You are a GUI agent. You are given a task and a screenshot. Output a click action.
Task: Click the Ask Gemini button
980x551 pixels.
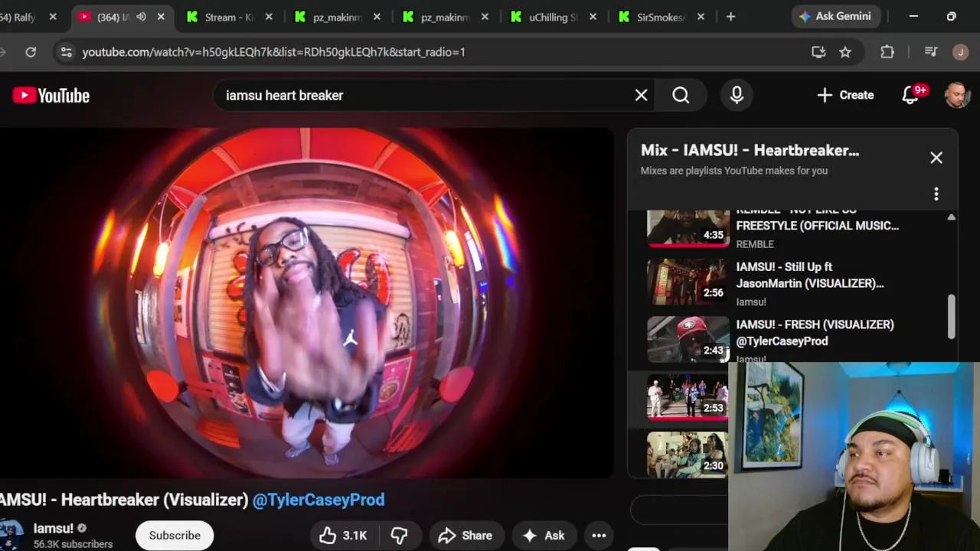(x=836, y=16)
